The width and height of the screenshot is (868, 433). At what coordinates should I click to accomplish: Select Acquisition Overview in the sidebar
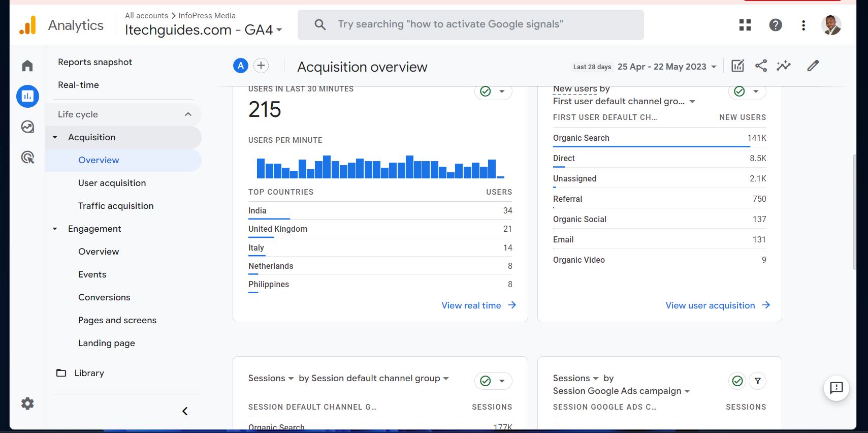123,160
